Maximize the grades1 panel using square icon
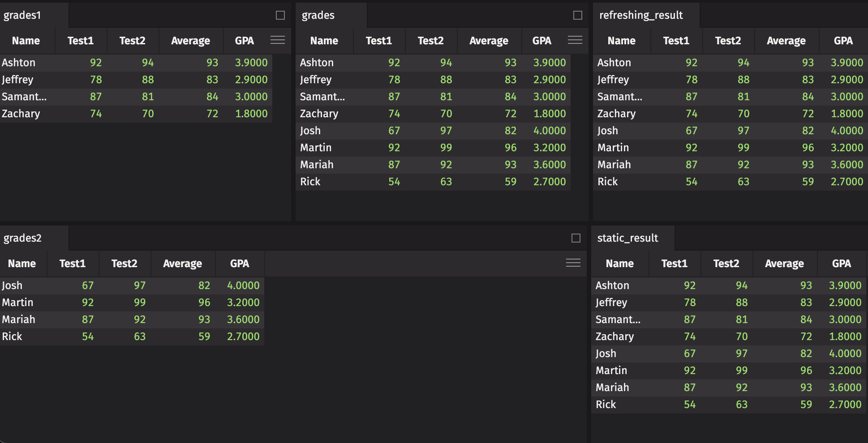The width and height of the screenshot is (868, 443). pos(280,15)
